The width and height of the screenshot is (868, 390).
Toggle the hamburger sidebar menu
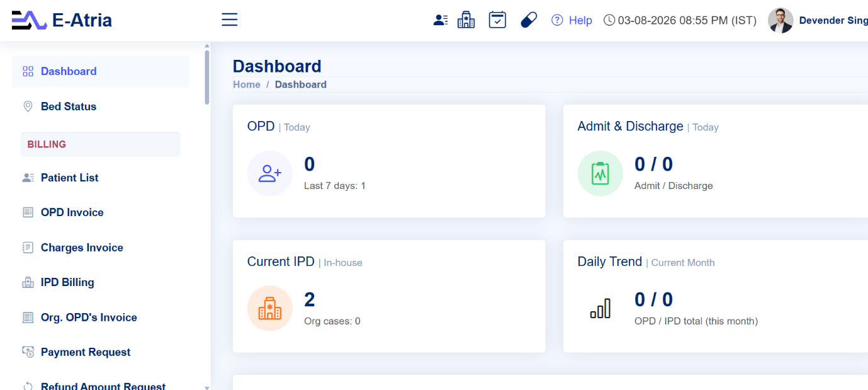tap(230, 20)
